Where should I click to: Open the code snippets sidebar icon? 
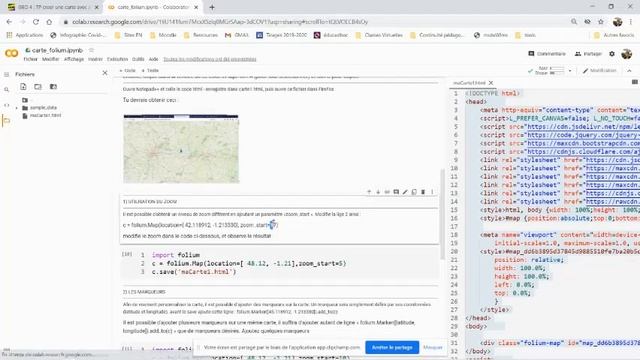tap(6, 105)
